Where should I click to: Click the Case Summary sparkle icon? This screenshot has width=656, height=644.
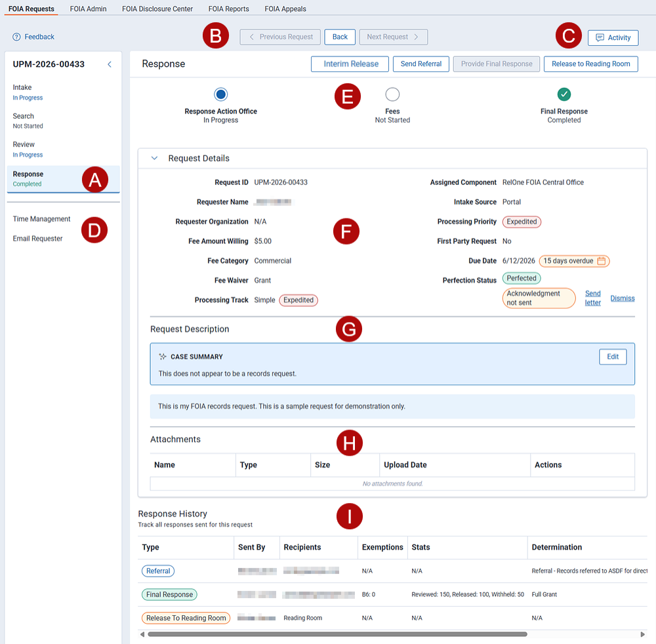pos(162,357)
